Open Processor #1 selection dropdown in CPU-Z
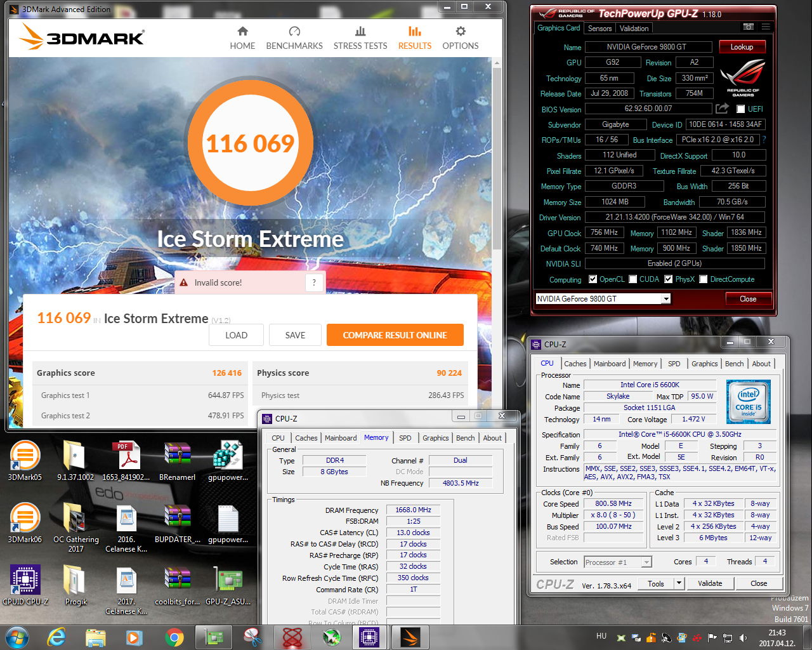Viewport: 812px width, 650px height. click(x=646, y=562)
